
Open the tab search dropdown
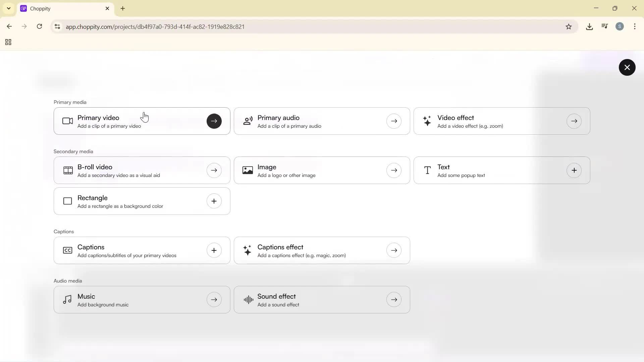[x=8, y=8]
